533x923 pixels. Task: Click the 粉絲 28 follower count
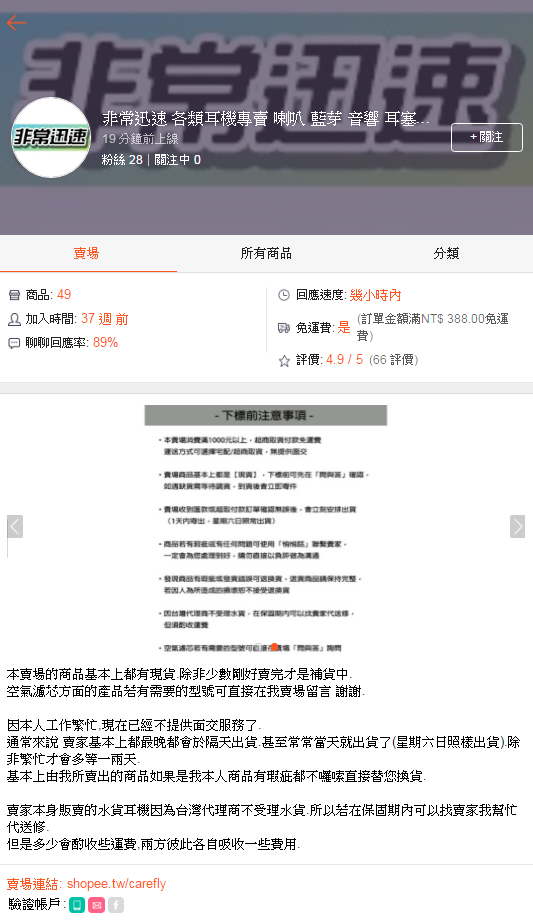(x=122, y=160)
